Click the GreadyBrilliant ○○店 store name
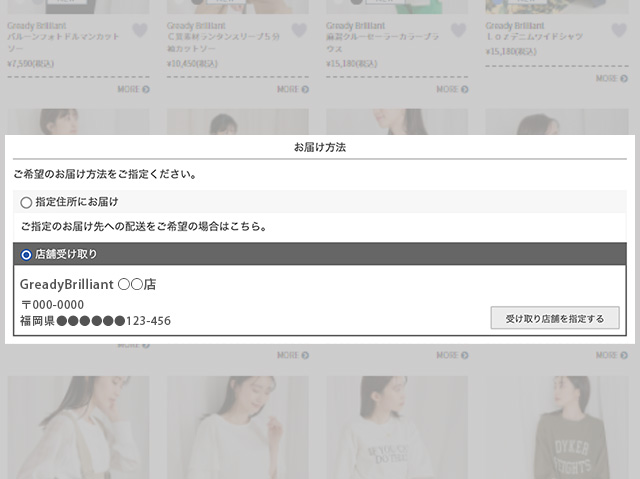Image resolution: width=640 pixels, height=479 pixels. click(88, 284)
